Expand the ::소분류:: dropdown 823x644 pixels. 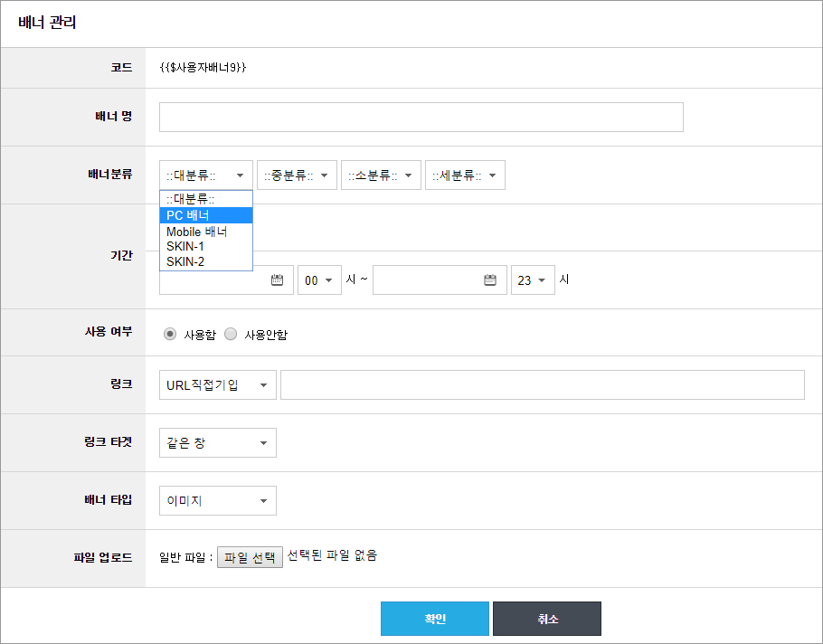381,175
